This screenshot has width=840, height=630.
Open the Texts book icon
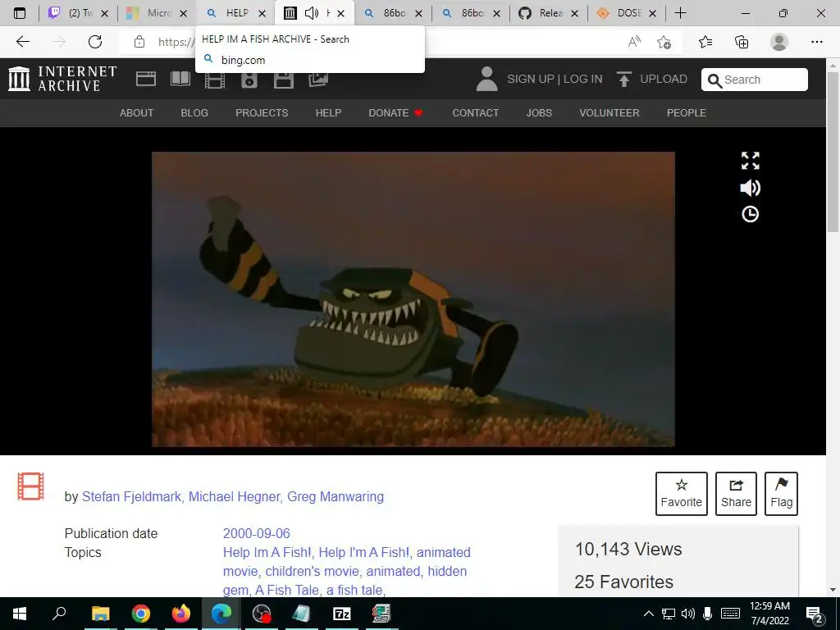pyautogui.click(x=180, y=79)
